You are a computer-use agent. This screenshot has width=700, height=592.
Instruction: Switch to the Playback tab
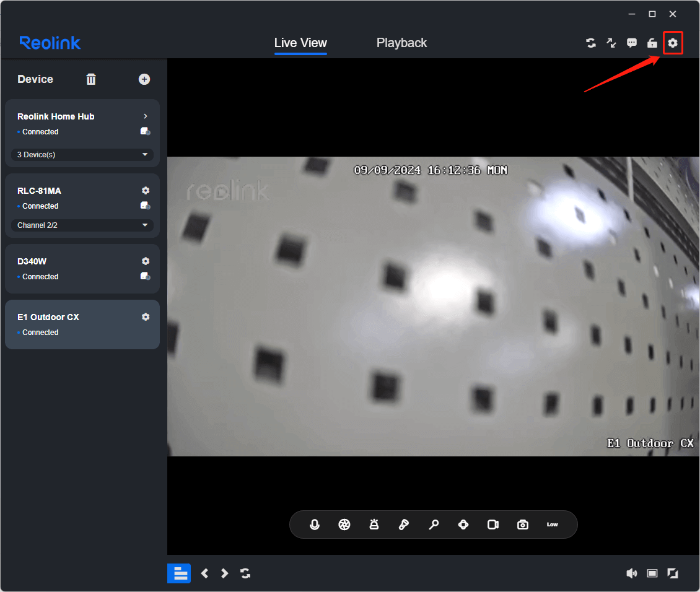tap(401, 43)
